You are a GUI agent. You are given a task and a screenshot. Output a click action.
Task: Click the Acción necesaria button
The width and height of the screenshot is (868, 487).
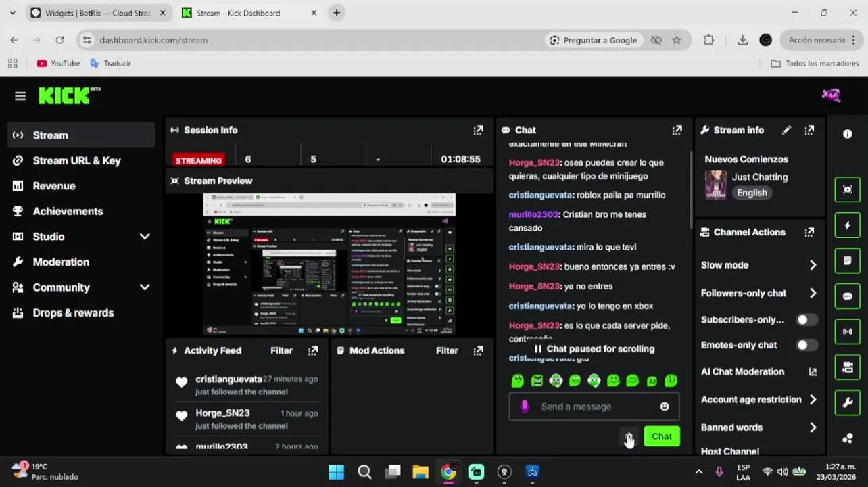coord(820,40)
